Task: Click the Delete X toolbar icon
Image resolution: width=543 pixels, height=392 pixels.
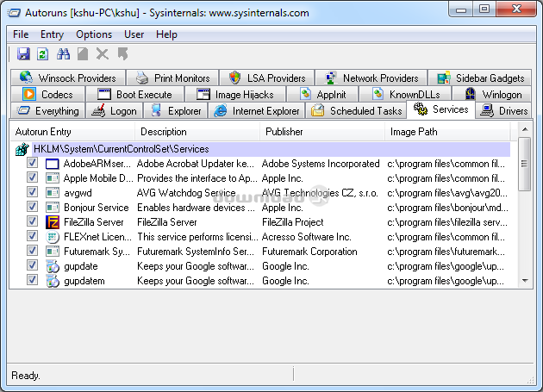Action: pyautogui.click(x=103, y=54)
